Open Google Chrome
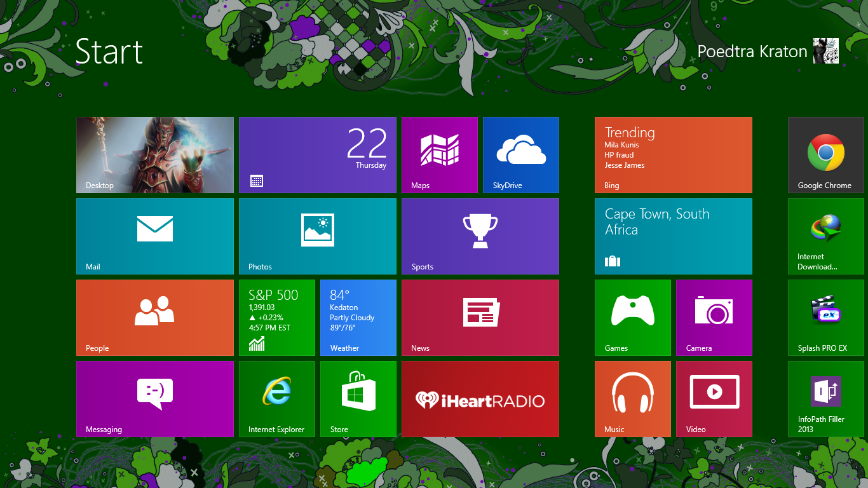868x488 pixels. pos(825,154)
